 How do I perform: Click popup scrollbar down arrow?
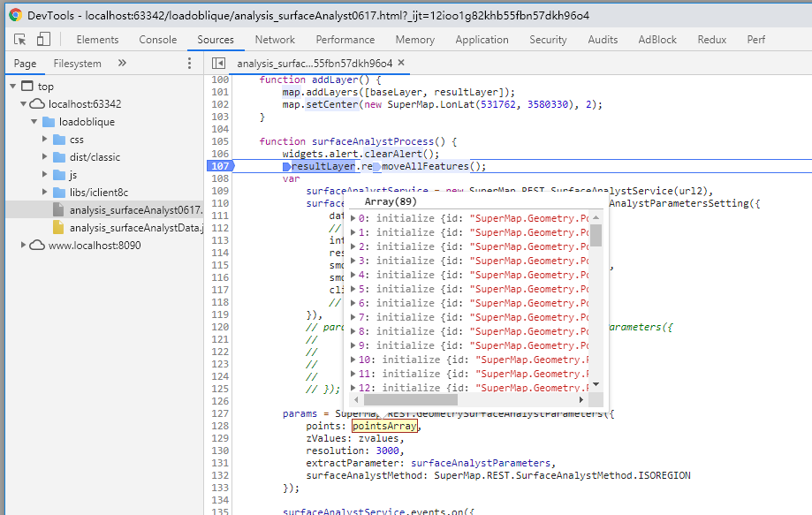[596, 384]
